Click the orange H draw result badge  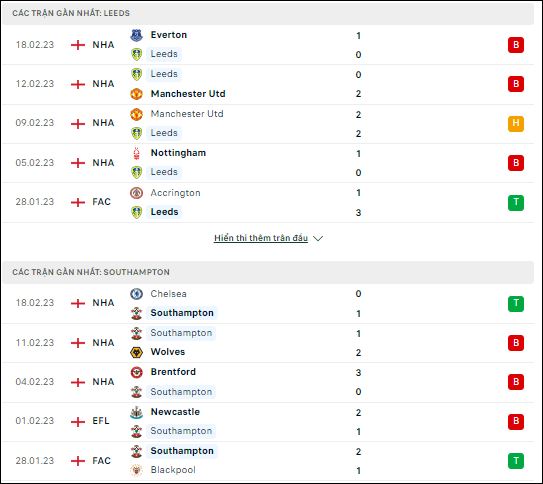coord(516,124)
